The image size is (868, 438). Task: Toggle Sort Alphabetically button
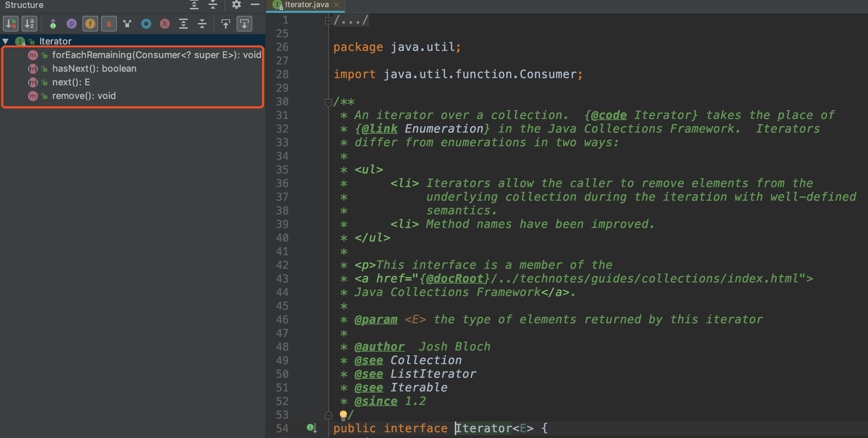(29, 24)
